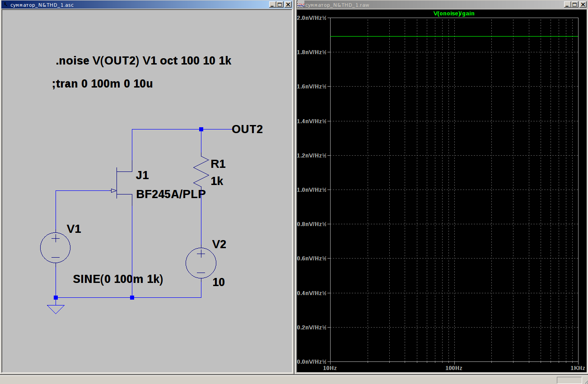Click the OUT2 net label
588x384 pixels.
(x=247, y=130)
